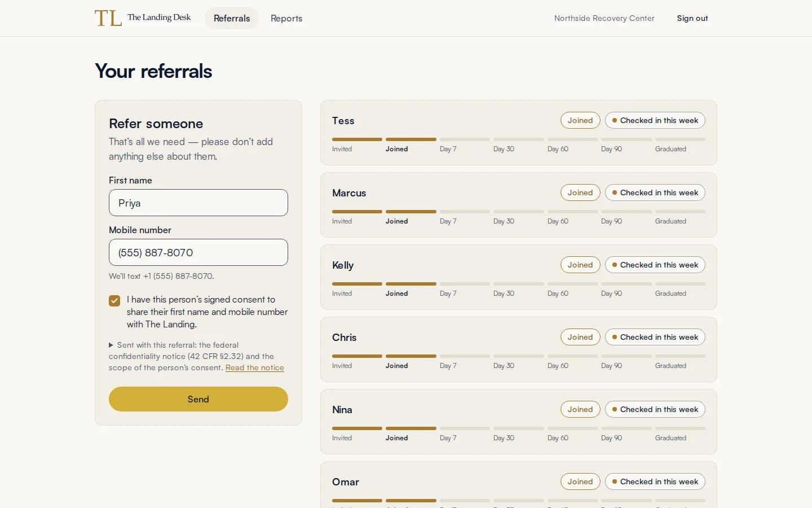Click Sign out
Image resolution: width=812 pixels, height=508 pixels.
tap(692, 18)
